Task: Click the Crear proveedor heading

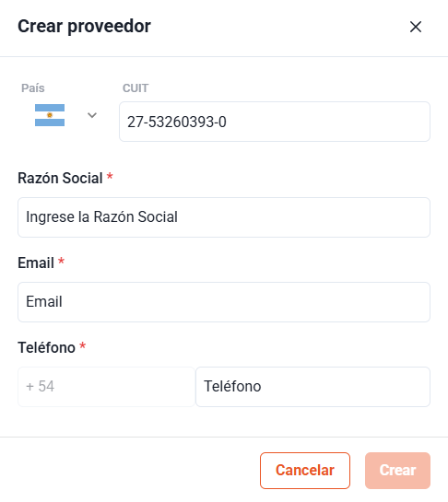Action: 84,27
